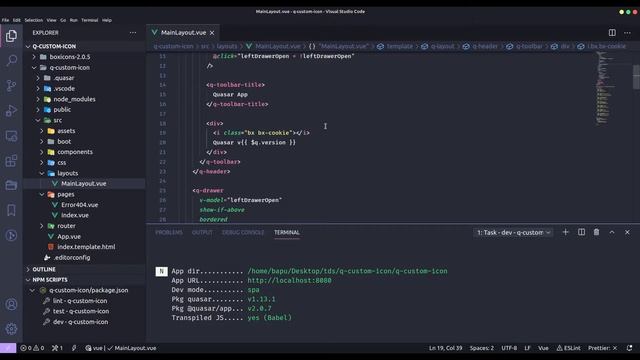
Task: Switch to the DEBUG CONSOLE tab
Action: (243, 232)
